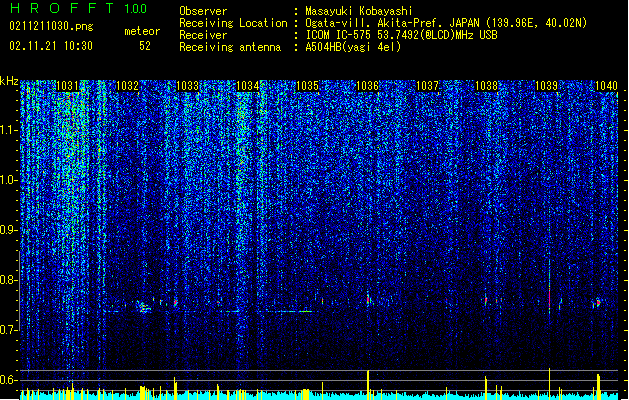The width and height of the screenshot is (629, 400).
Task: Select the Ogata-vill. Akita-Pref. JAPAN location text
Action: coord(446,23)
